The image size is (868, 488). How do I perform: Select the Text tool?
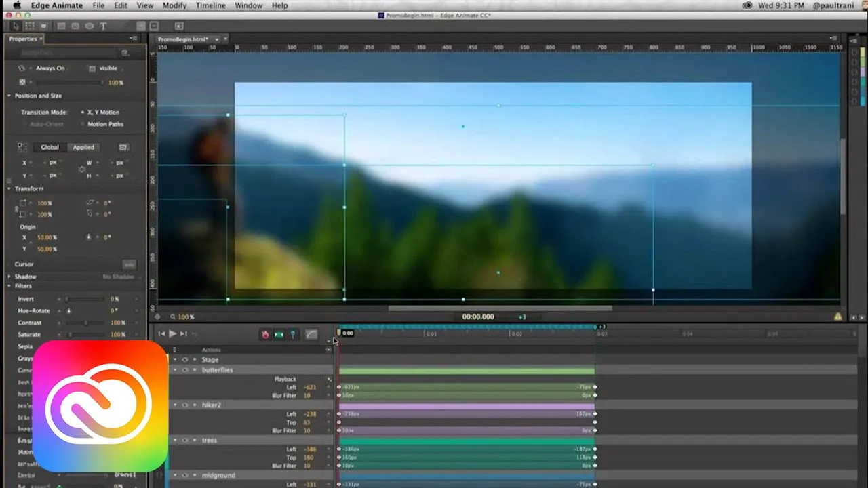pos(103,26)
